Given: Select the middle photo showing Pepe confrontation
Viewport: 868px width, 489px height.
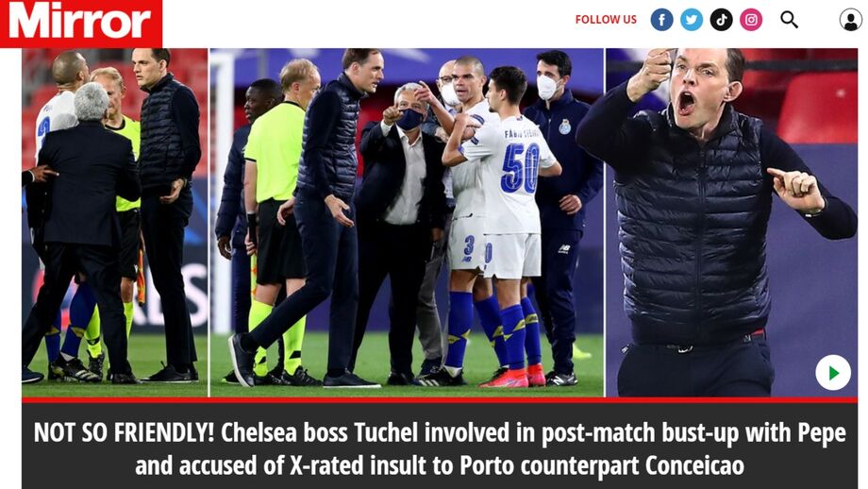Looking at the screenshot, I should 407,222.
